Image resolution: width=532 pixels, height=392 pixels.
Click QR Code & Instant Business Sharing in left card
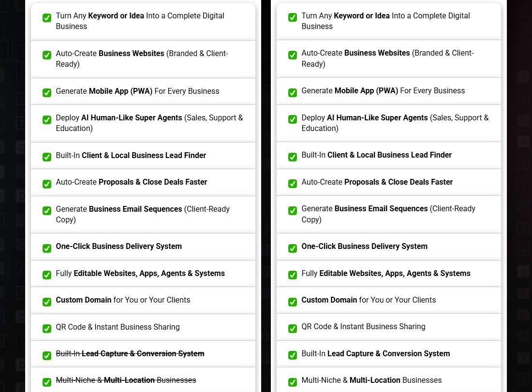(x=118, y=327)
